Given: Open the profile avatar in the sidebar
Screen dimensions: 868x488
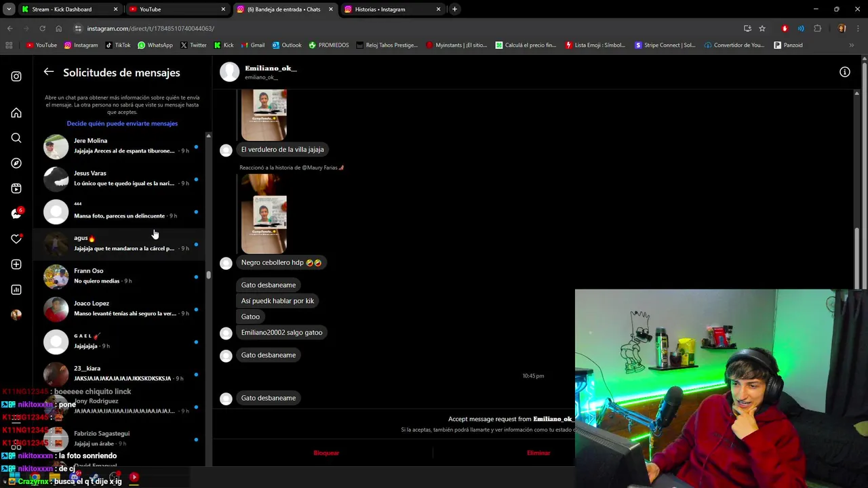Looking at the screenshot, I should click(16, 314).
